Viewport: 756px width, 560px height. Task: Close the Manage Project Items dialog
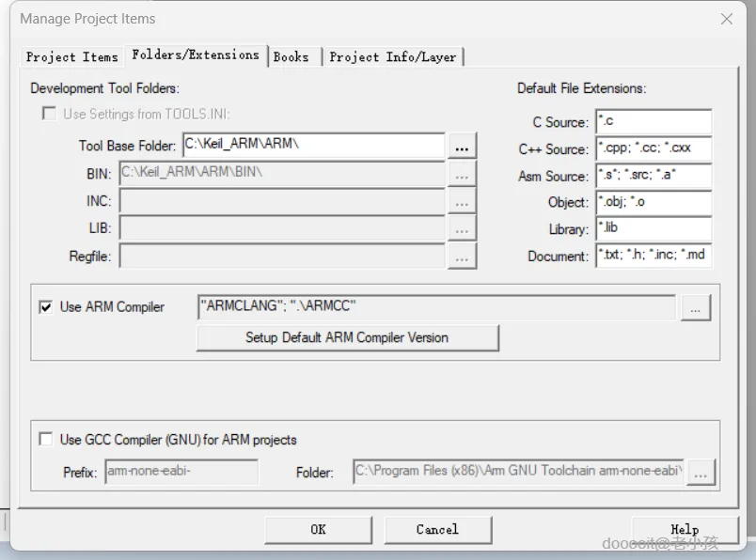pyautogui.click(x=727, y=20)
